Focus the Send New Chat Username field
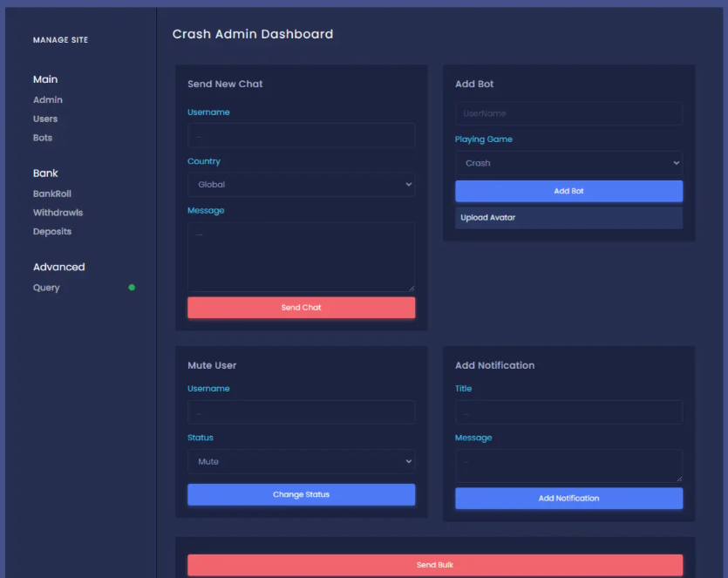This screenshot has width=728, height=578. click(301, 135)
